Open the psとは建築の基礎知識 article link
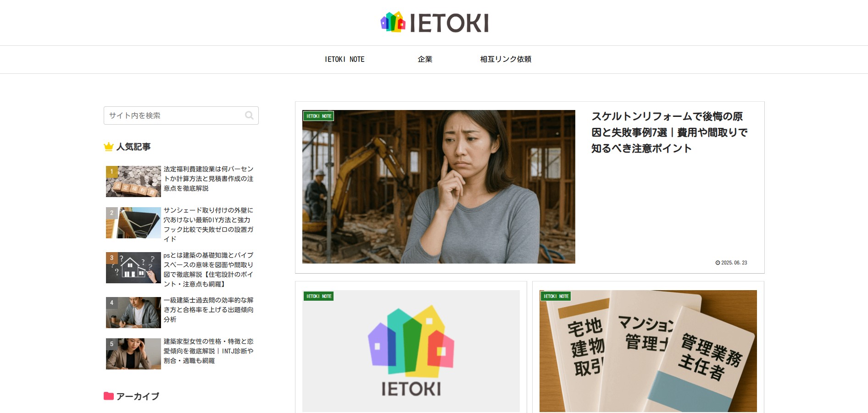The image size is (868, 413). (x=209, y=270)
